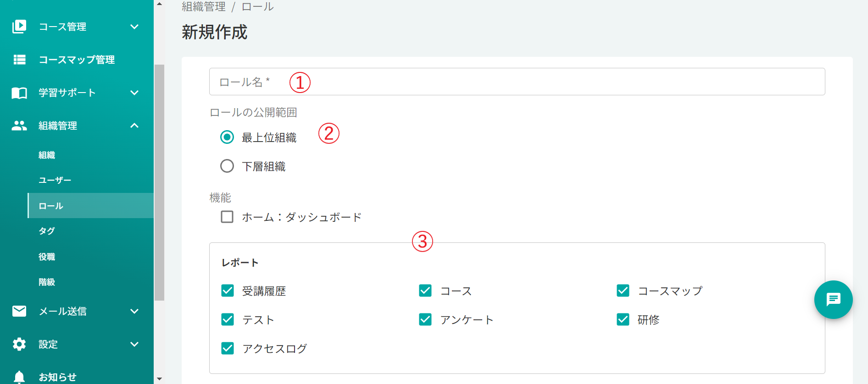868x384 pixels.
Task: Expand the 設定 menu chevron
Action: click(x=134, y=344)
